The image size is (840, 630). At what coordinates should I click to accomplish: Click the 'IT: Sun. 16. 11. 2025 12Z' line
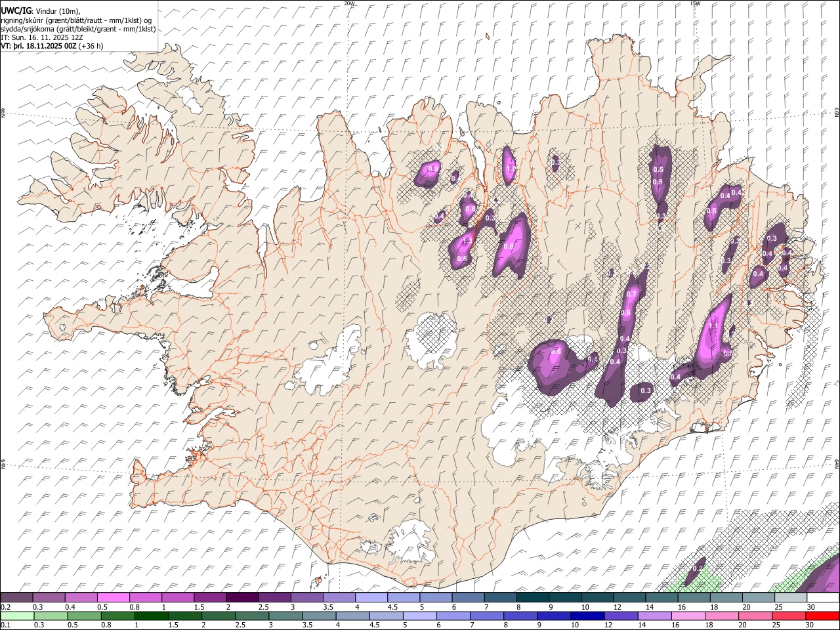[42, 37]
